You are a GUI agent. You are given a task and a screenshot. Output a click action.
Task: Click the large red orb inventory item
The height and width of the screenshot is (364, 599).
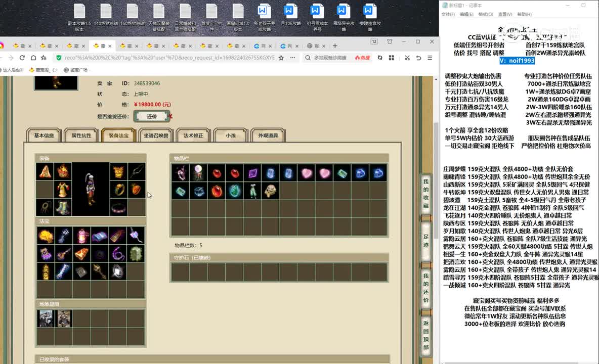pos(217,191)
